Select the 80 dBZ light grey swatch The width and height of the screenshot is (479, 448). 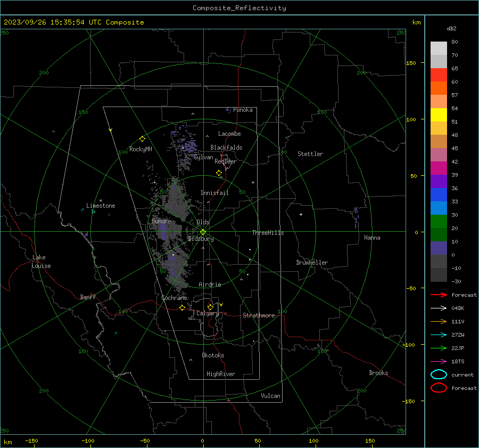439,48
